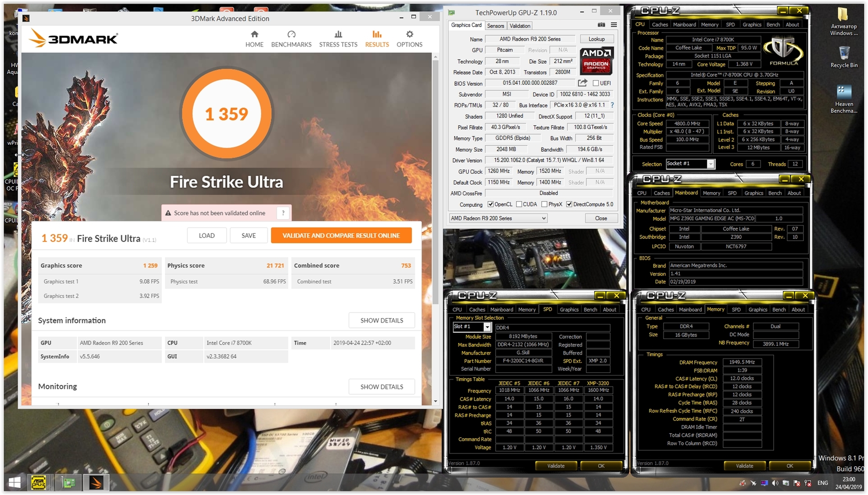Open SPD tab in CPU-Z Memory window
The height and width of the screenshot is (495, 868).
pyautogui.click(x=736, y=310)
